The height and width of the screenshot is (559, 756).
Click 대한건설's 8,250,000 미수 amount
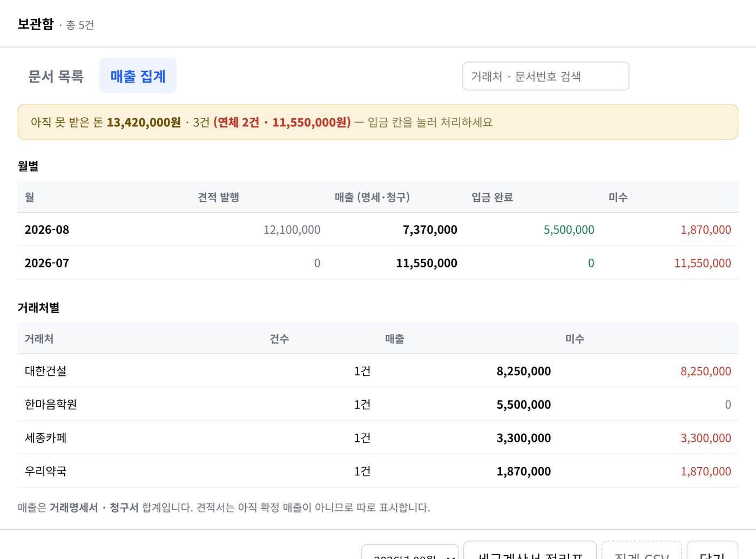pos(706,371)
